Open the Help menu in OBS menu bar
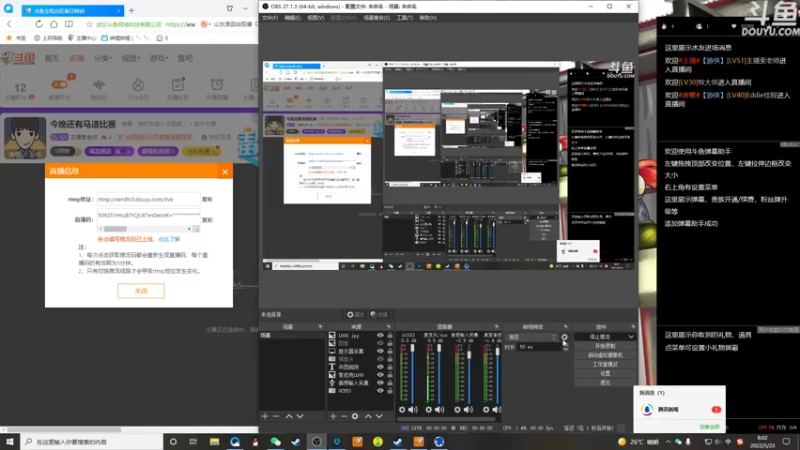 (428, 18)
